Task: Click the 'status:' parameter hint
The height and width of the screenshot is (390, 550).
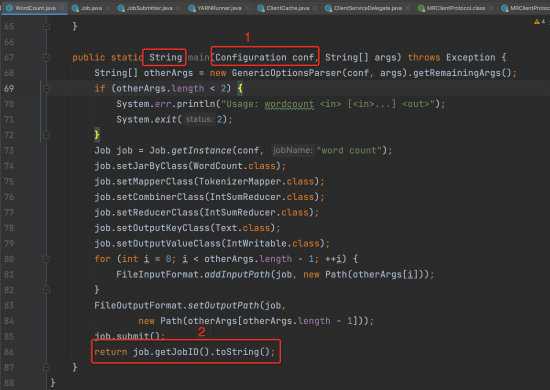Action: click(x=199, y=120)
